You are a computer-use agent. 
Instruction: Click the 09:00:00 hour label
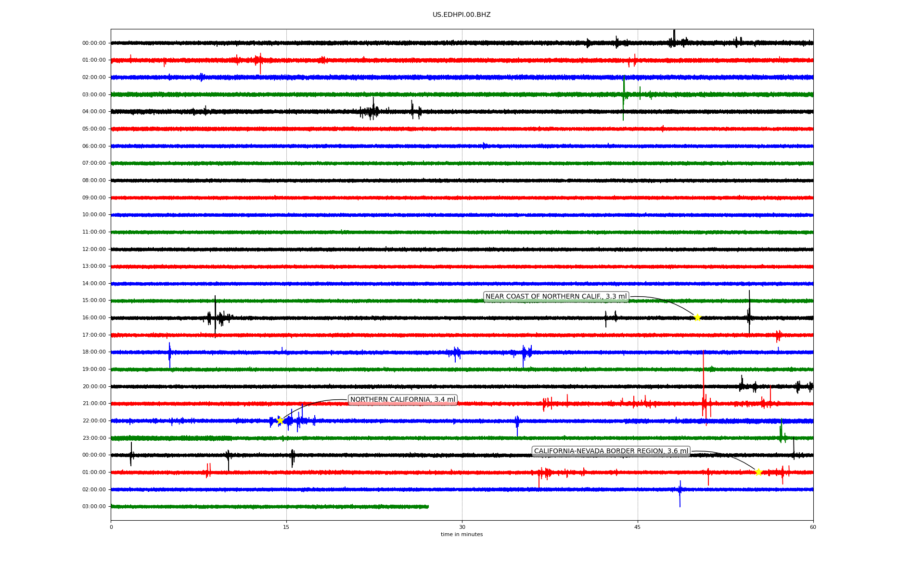pyautogui.click(x=94, y=198)
